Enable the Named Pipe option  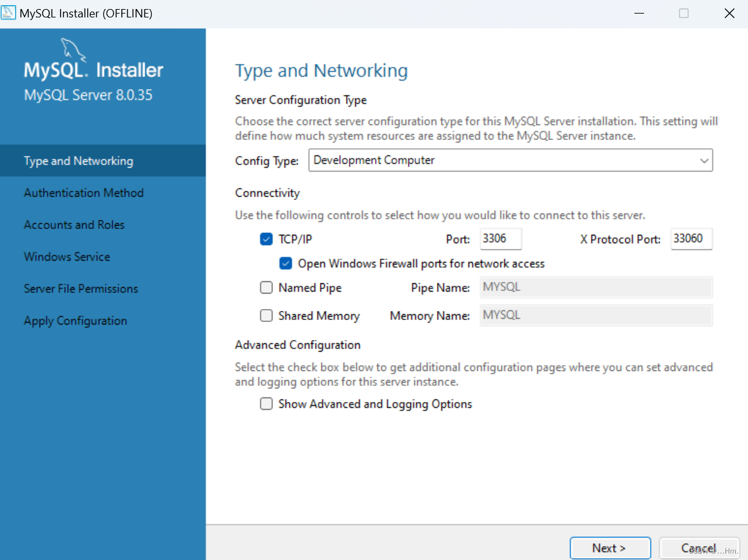[266, 287]
